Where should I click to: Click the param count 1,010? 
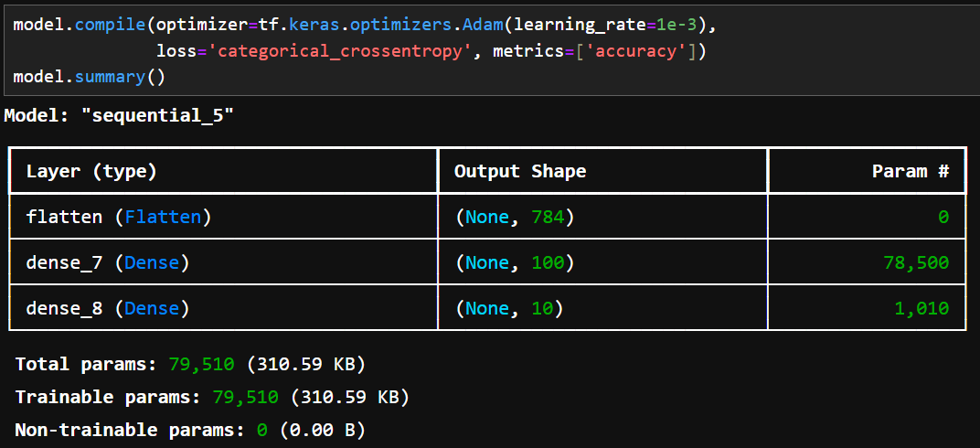[921, 308]
